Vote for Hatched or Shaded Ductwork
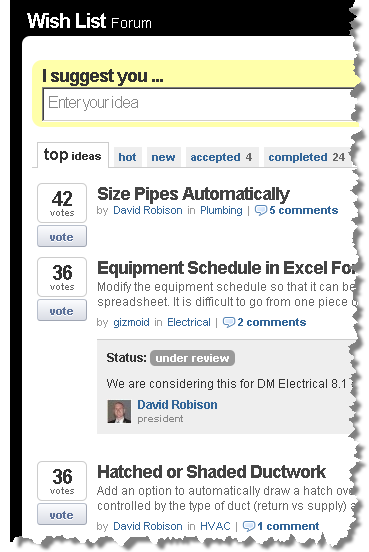This screenshot has width=369, height=552. click(x=62, y=514)
